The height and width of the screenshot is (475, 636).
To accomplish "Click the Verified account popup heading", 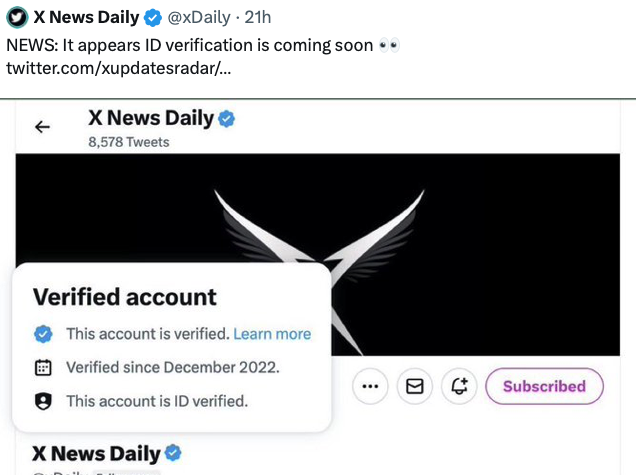I will [125, 297].
